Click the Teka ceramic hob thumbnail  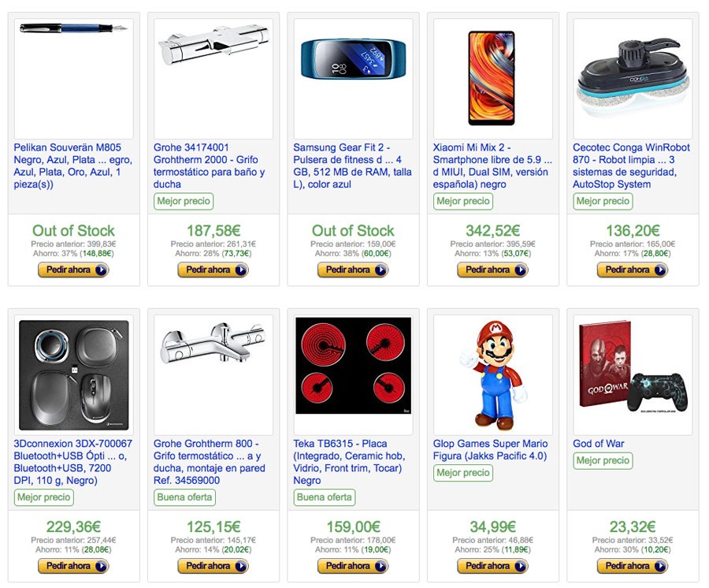353,374
